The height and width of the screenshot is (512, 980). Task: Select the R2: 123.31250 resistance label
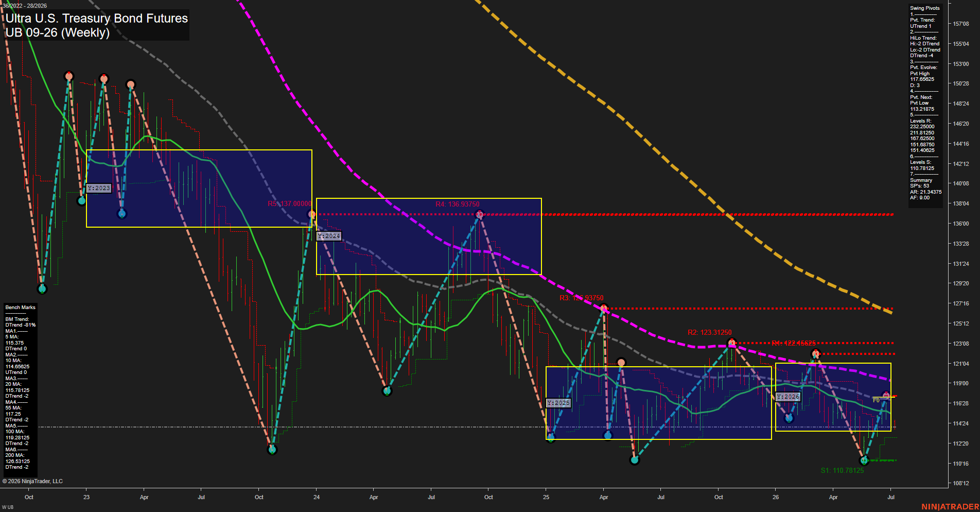click(710, 333)
